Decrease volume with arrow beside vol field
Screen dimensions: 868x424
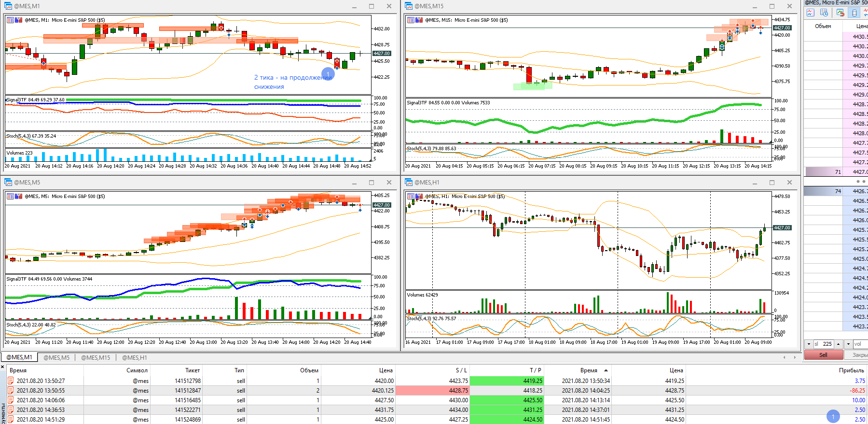coord(848,344)
